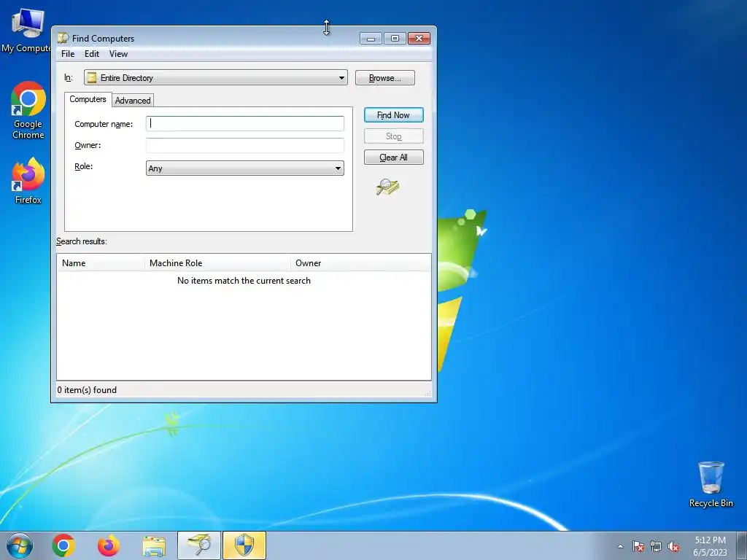The height and width of the screenshot is (560, 747).
Task: Select the Firefox desktop shortcut
Action: pos(28,181)
